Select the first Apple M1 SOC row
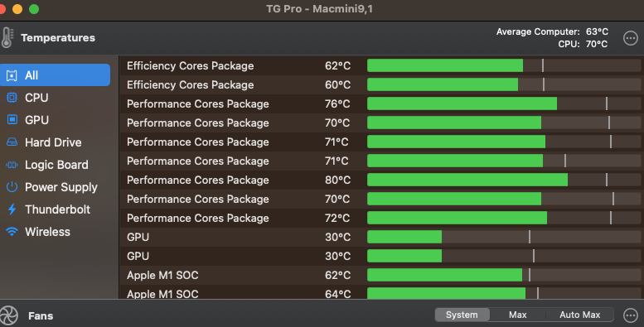 point(381,275)
